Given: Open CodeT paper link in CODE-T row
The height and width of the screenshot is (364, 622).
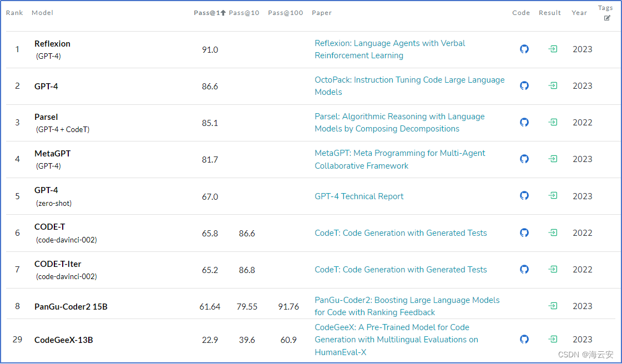Looking at the screenshot, I should tap(401, 233).
